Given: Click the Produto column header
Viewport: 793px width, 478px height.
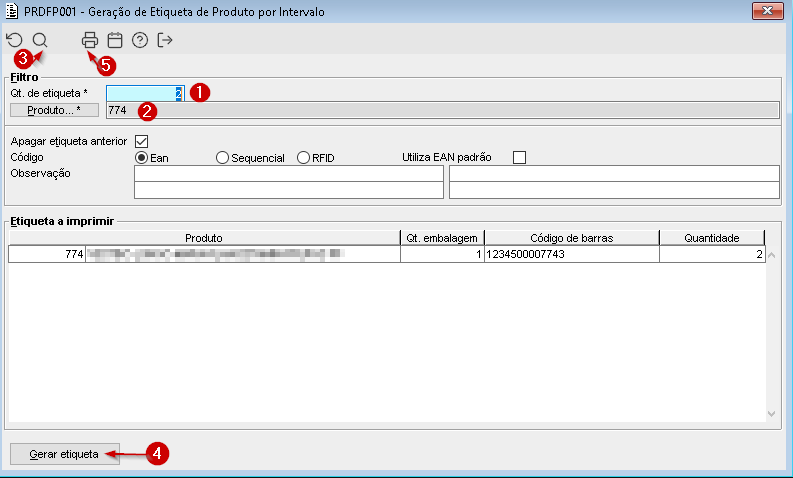Looking at the screenshot, I should click(204, 238).
